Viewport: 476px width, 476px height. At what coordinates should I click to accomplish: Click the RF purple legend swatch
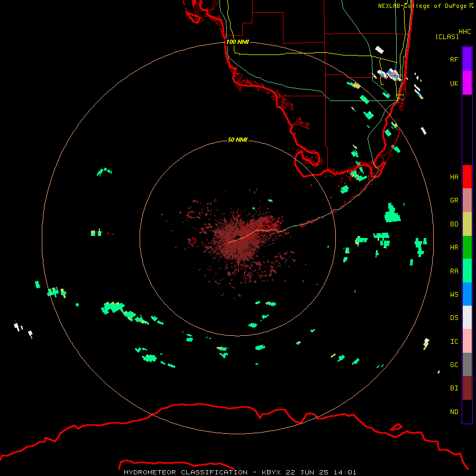click(x=467, y=59)
